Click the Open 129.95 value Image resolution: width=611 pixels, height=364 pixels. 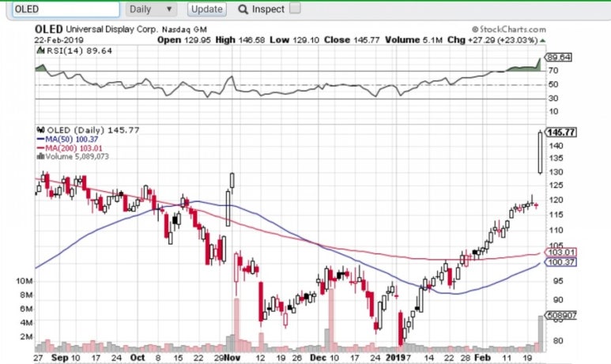point(184,40)
